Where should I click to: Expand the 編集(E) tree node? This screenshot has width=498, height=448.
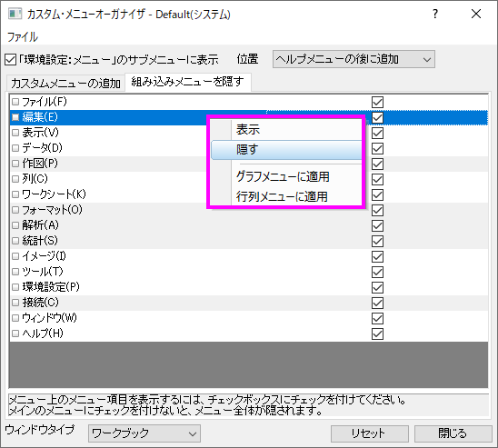[15, 117]
